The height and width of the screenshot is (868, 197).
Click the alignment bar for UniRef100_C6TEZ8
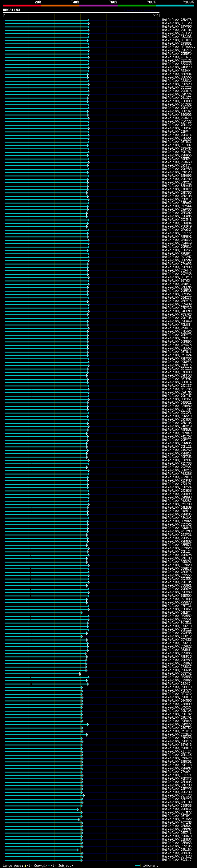coord(44,856)
